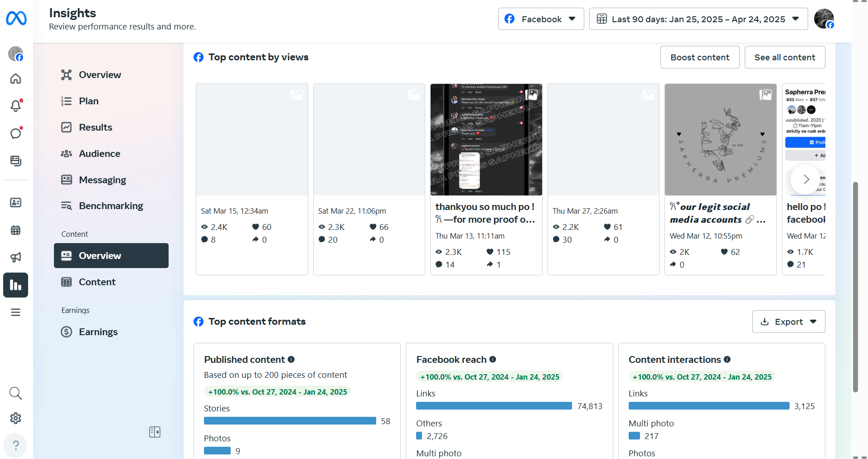Expand the Export dropdown
The image size is (868, 459).
789,322
